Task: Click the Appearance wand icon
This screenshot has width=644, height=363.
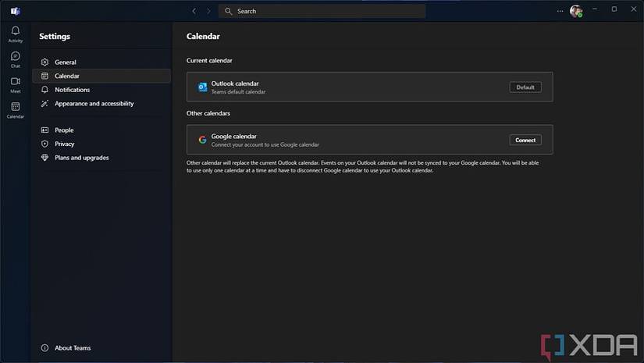Action: point(44,104)
